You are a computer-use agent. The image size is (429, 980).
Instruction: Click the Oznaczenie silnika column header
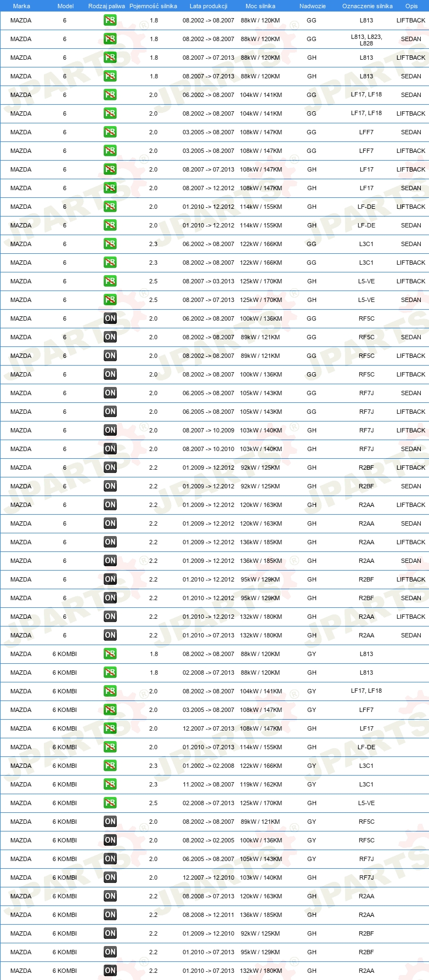pyautogui.click(x=367, y=6)
